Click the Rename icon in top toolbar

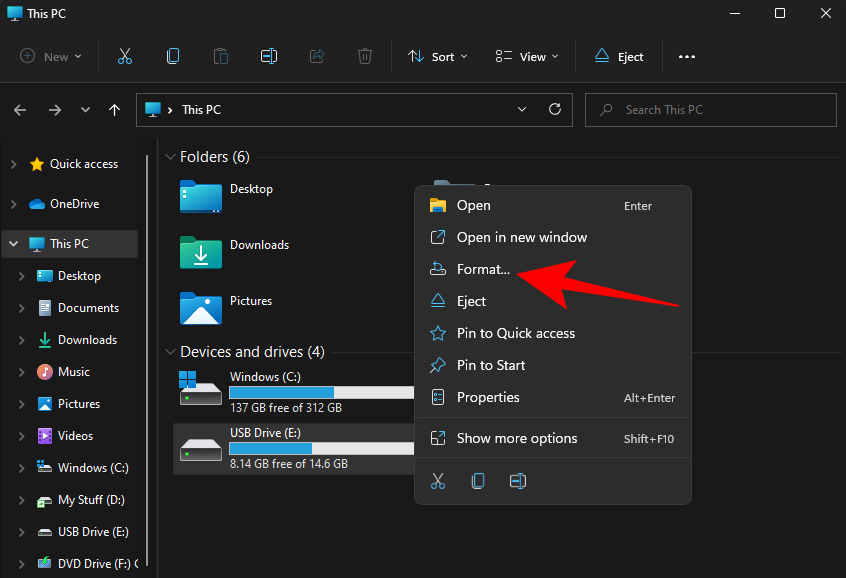(x=269, y=57)
